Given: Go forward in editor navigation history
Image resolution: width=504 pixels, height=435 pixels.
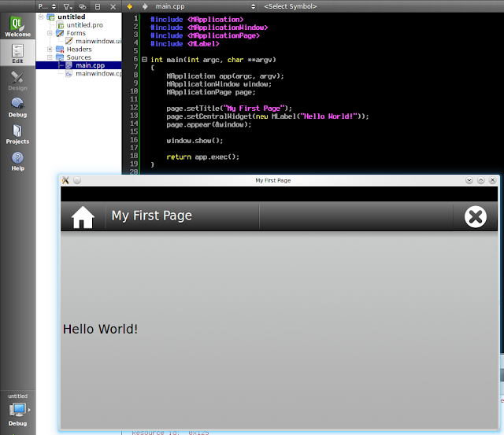Looking at the screenshot, I should click(x=145, y=6).
